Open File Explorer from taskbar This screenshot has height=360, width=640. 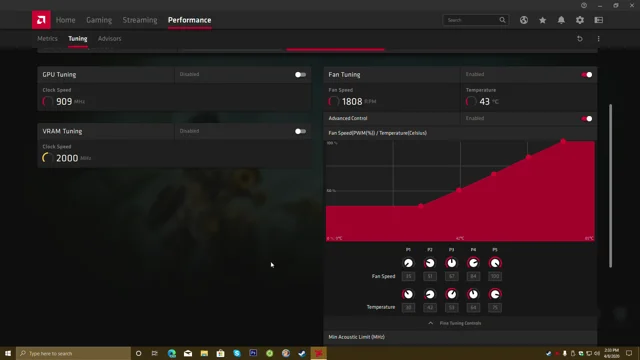point(204,353)
